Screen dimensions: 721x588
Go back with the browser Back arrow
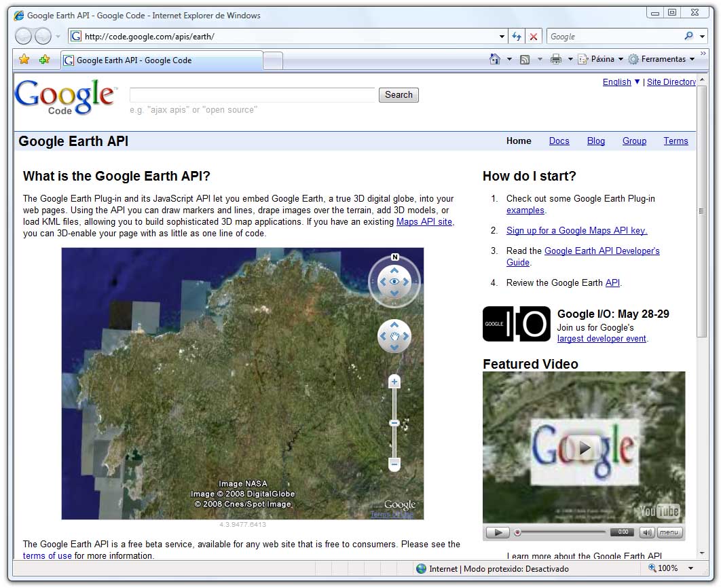tap(23, 36)
